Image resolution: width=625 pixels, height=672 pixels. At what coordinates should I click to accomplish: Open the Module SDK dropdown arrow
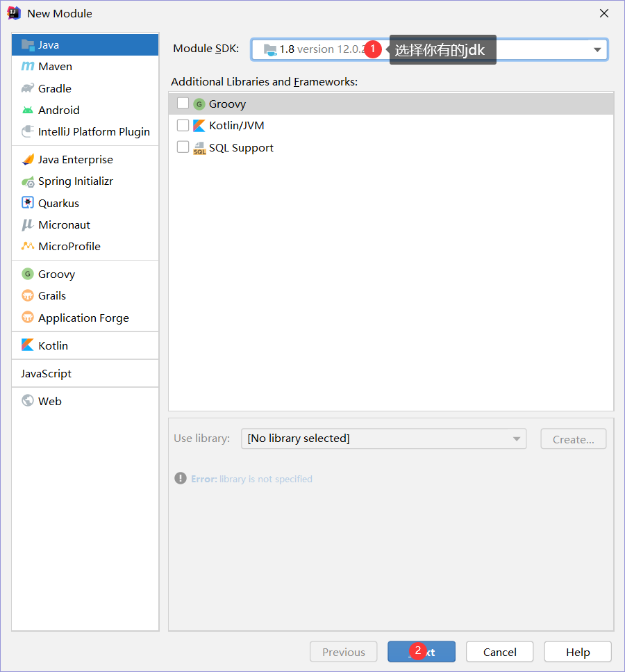tap(597, 50)
